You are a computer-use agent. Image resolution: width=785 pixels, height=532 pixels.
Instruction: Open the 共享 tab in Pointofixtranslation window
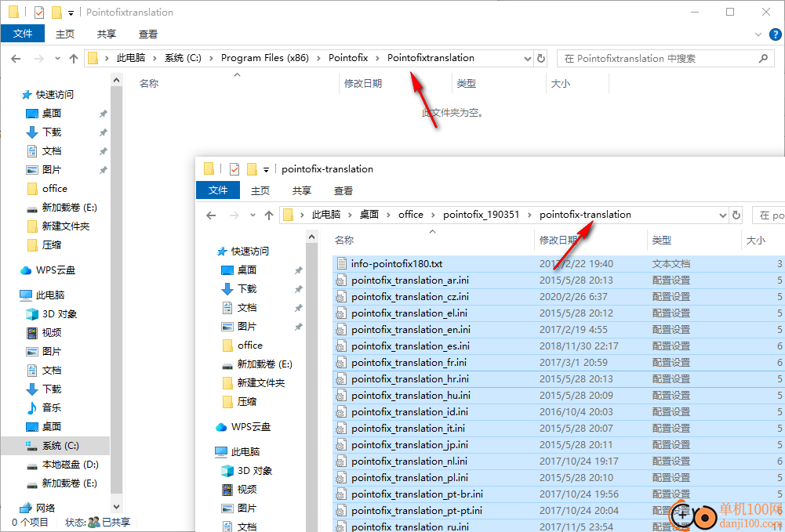coord(106,34)
